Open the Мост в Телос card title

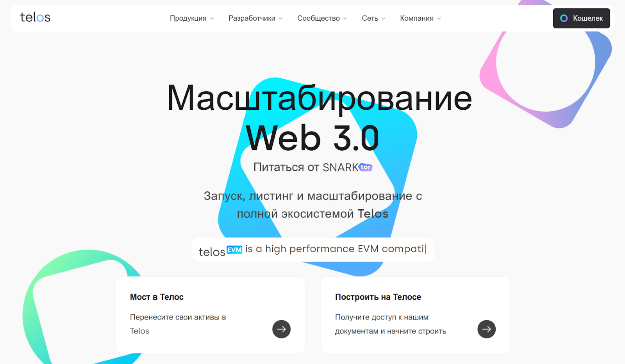(157, 297)
